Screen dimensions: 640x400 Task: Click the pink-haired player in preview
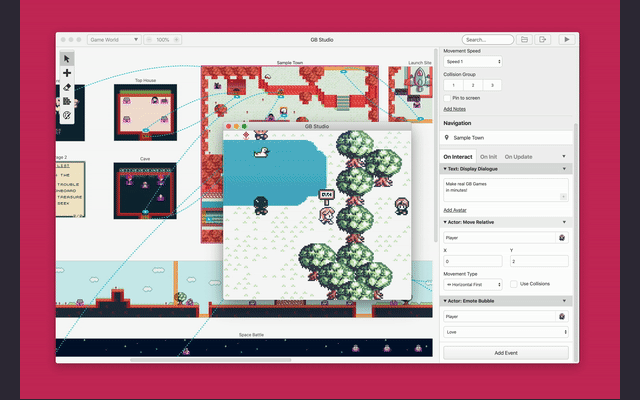pyautogui.click(x=327, y=216)
